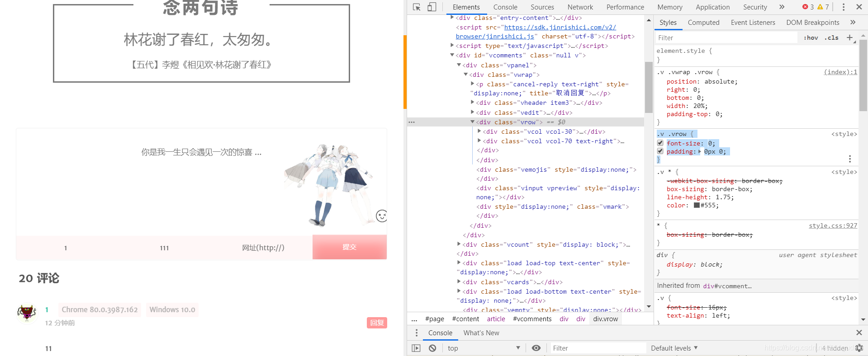
Task: Open the DevTools customize three-dot menu
Action: (x=844, y=7)
